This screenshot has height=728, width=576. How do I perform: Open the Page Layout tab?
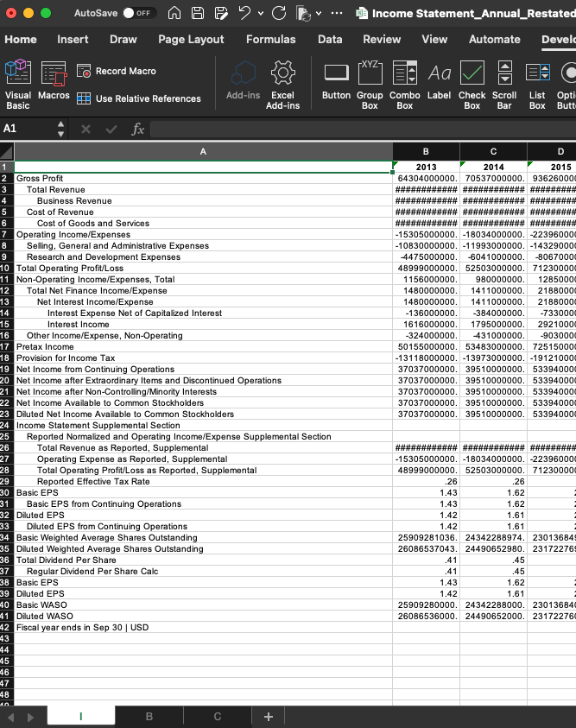191,40
